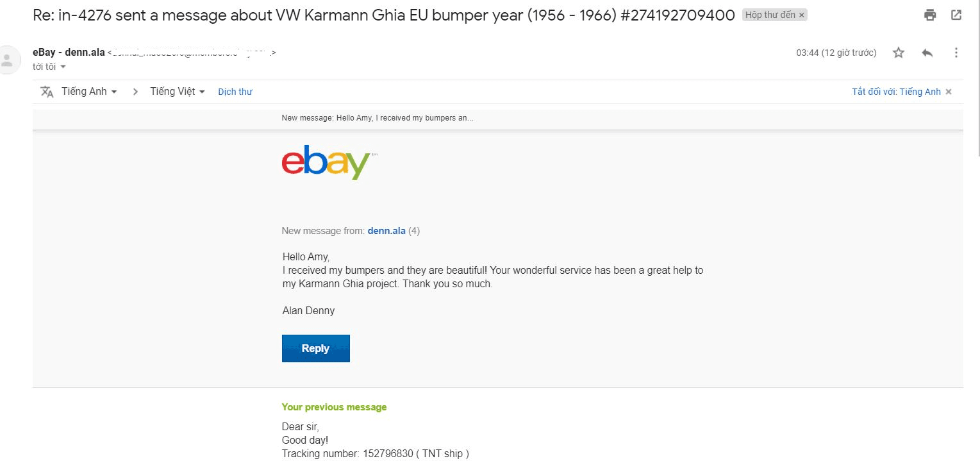Click the reply arrow icon
Screen dimensions: 980x461
pyautogui.click(x=927, y=53)
